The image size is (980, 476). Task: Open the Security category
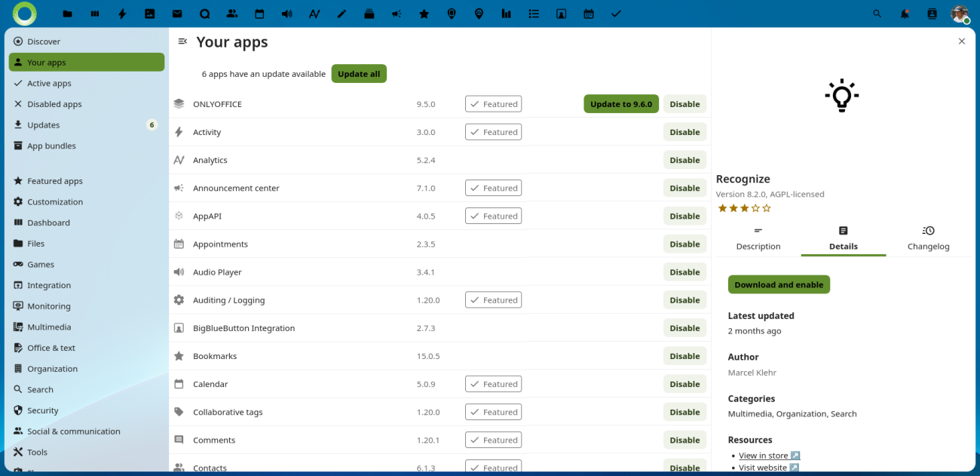pos(87,410)
